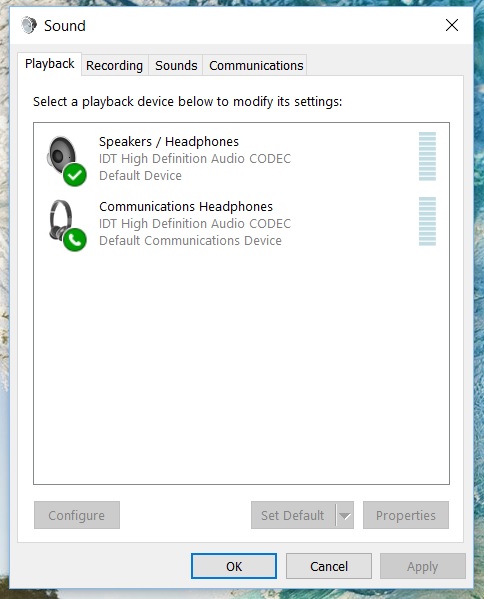Click the Speakers volume level meter
The image size is (484, 599).
[x=427, y=156]
